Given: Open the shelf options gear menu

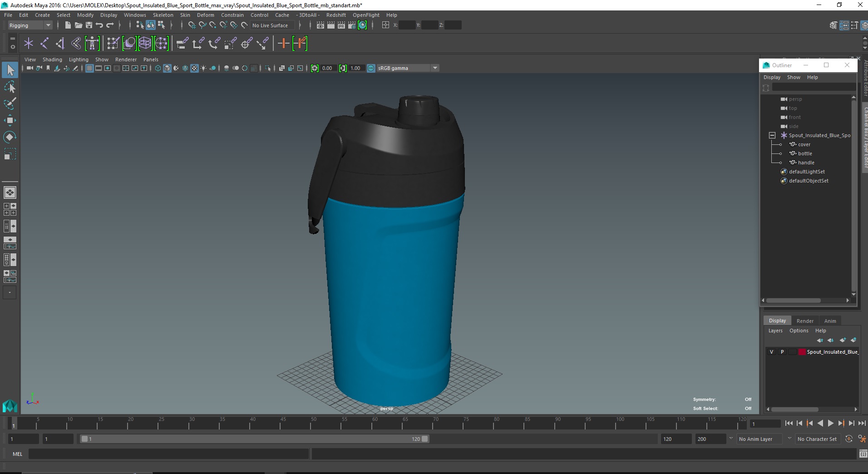Looking at the screenshot, I should tap(12, 47).
